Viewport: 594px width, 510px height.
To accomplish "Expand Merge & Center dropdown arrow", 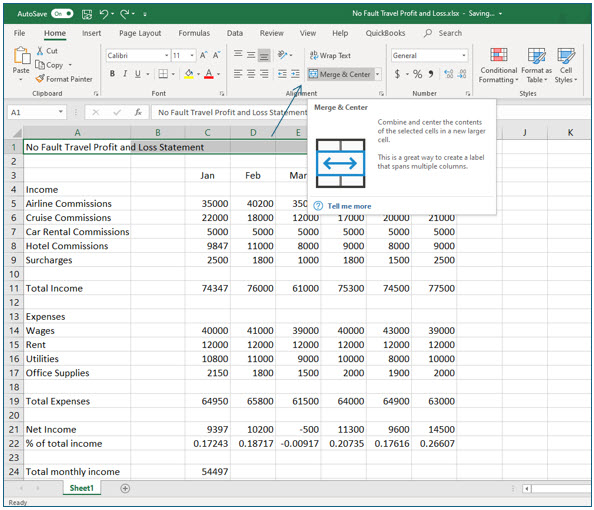I will coord(377,74).
